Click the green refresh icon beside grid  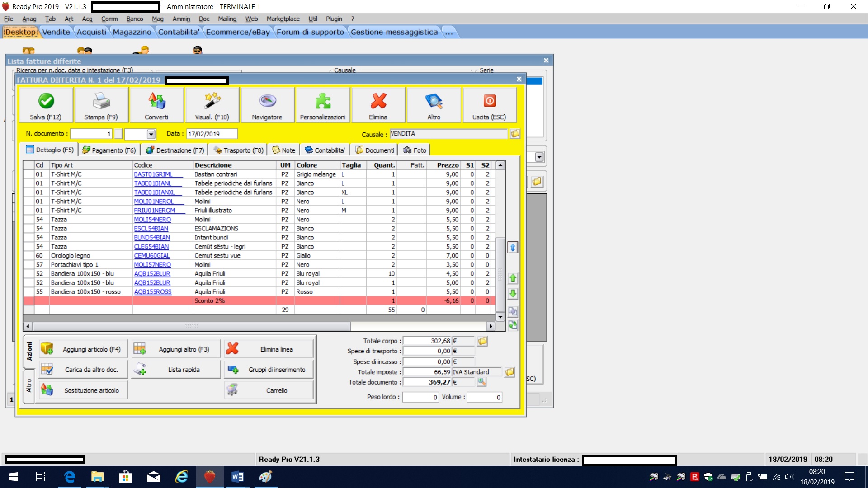[513, 325]
